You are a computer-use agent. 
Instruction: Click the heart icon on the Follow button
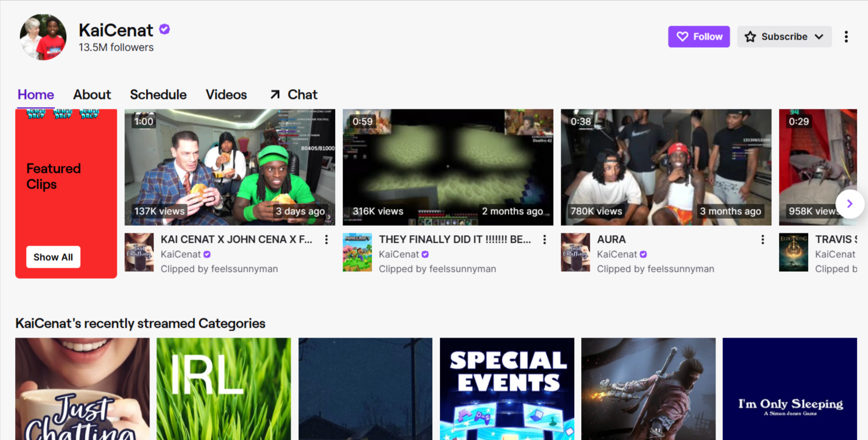[x=683, y=36]
